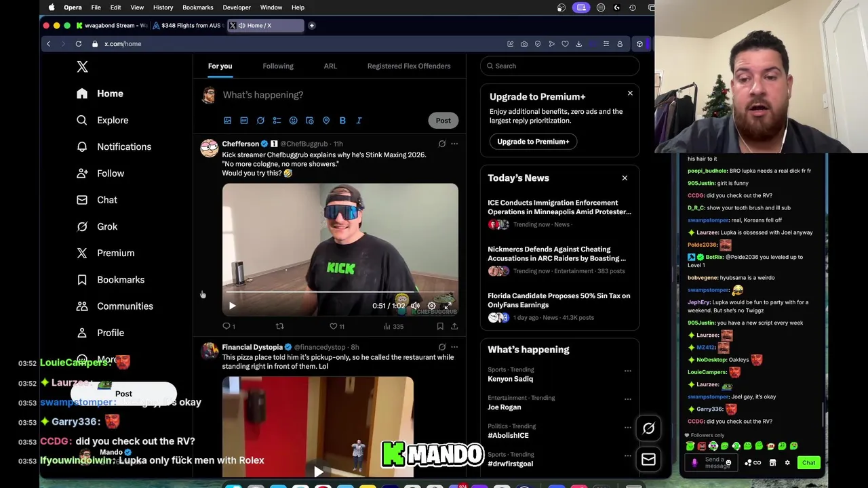This screenshot has width=868, height=488.
Task: Open more options for Kenyon Sadiq trend
Action: pos(628,371)
